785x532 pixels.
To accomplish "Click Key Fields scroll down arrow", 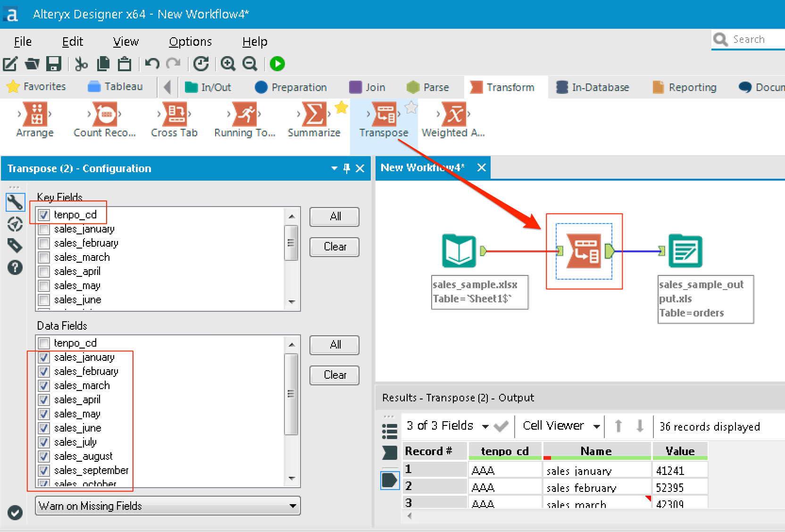I will click(x=292, y=302).
